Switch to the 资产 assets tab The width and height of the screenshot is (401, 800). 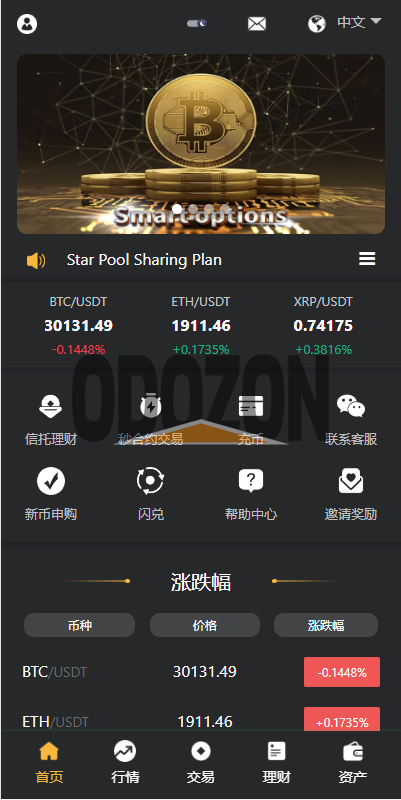(353, 763)
